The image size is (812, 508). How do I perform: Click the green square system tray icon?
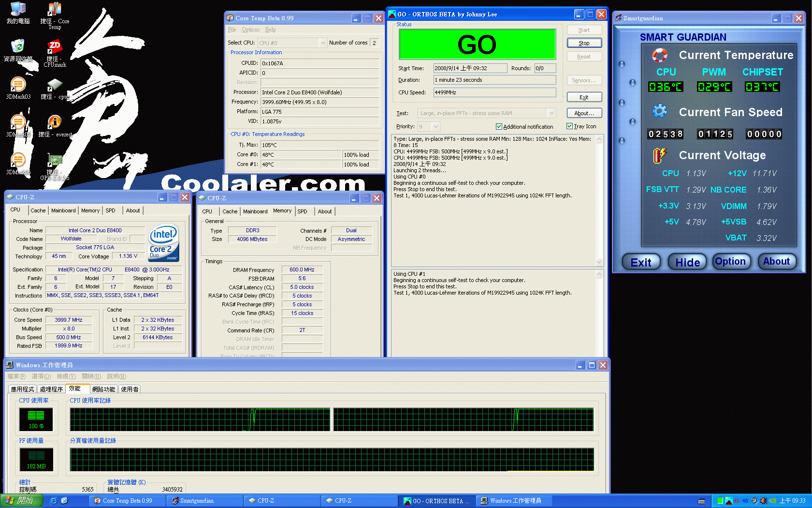(720, 501)
